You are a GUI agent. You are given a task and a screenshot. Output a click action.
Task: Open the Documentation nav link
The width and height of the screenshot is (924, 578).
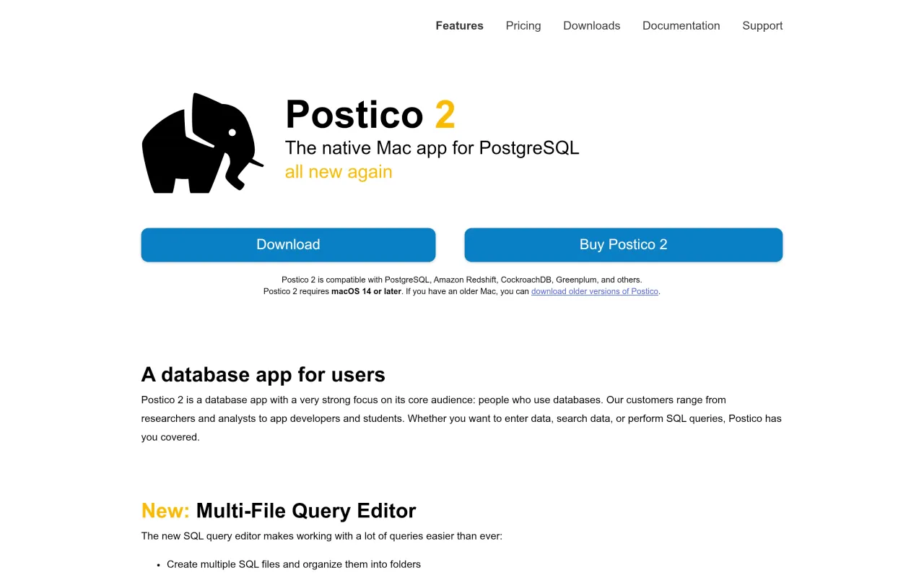click(x=681, y=25)
